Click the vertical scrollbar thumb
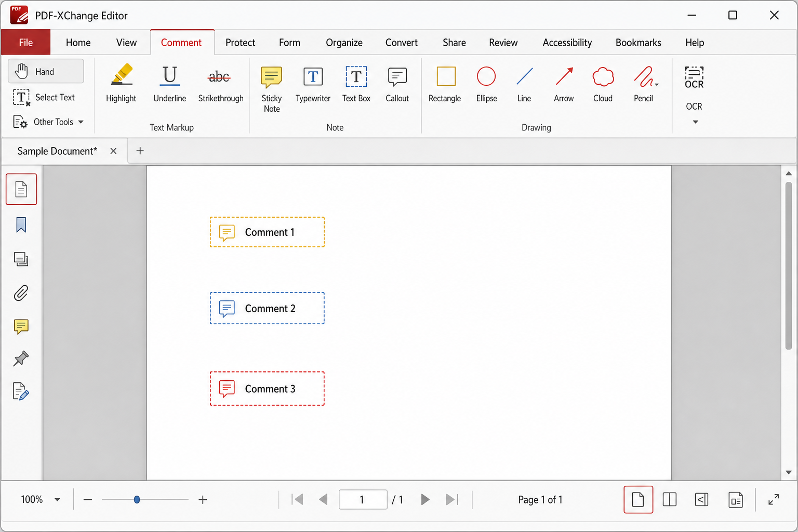The width and height of the screenshot is (798, 532). [x=788, y=265]
